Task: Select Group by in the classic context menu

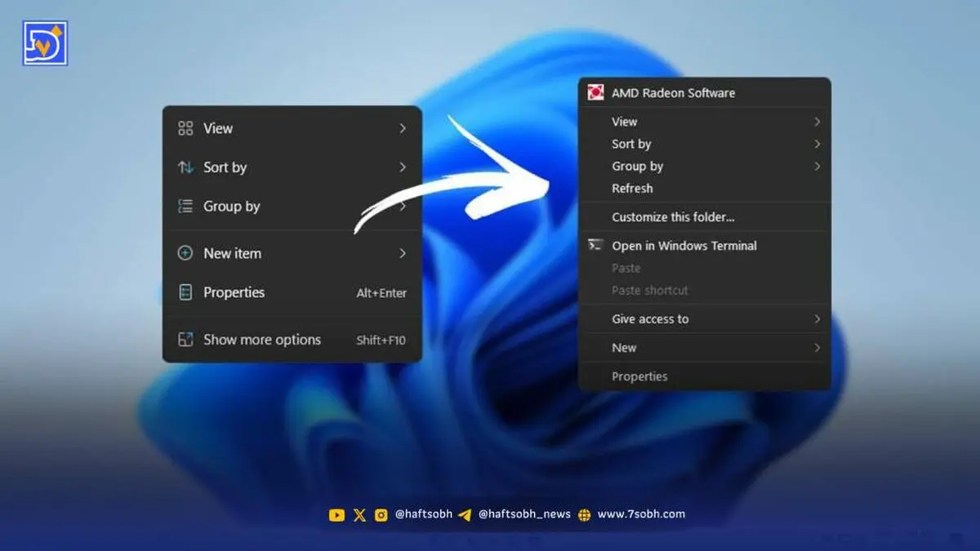Action: coord(704,166)
